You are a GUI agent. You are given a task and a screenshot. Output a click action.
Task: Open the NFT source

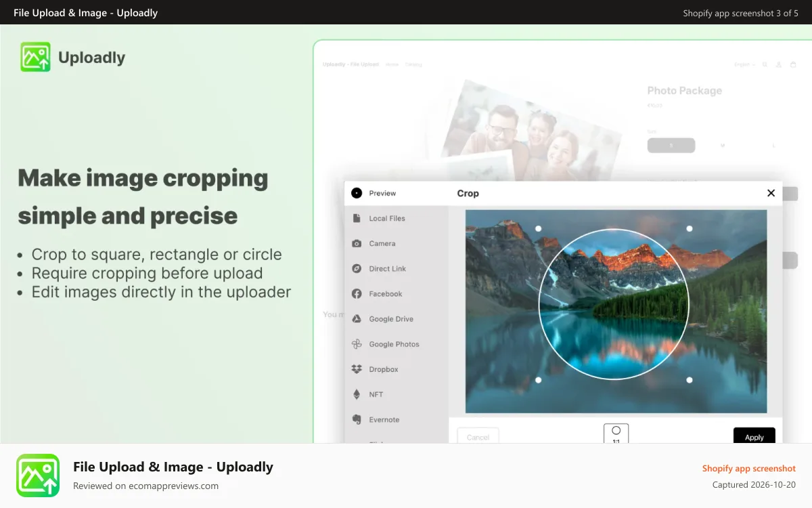point(396,394)
